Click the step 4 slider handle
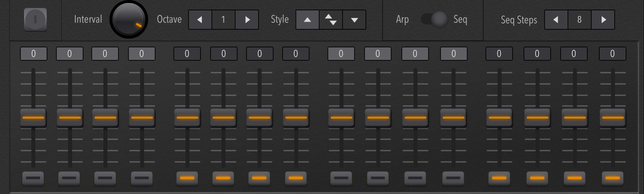 [142, 117]
